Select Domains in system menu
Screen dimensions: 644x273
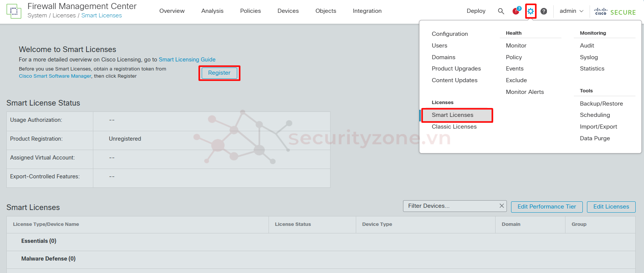(443, 57)
